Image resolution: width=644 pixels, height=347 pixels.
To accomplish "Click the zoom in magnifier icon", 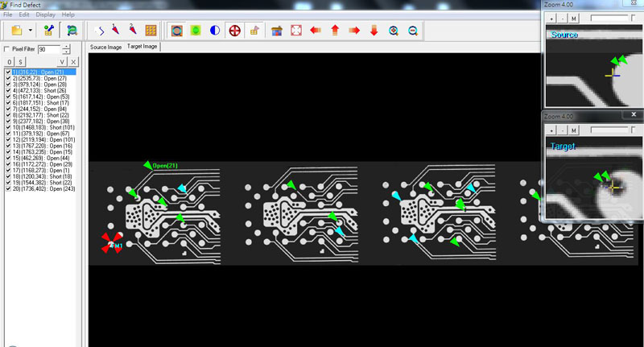I will click(394, 31).
